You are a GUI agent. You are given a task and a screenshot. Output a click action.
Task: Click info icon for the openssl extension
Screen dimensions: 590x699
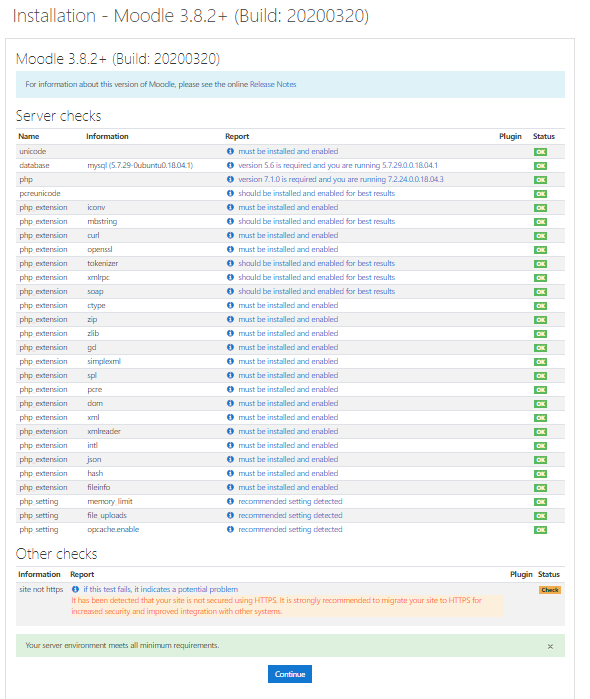coord(230,249)
